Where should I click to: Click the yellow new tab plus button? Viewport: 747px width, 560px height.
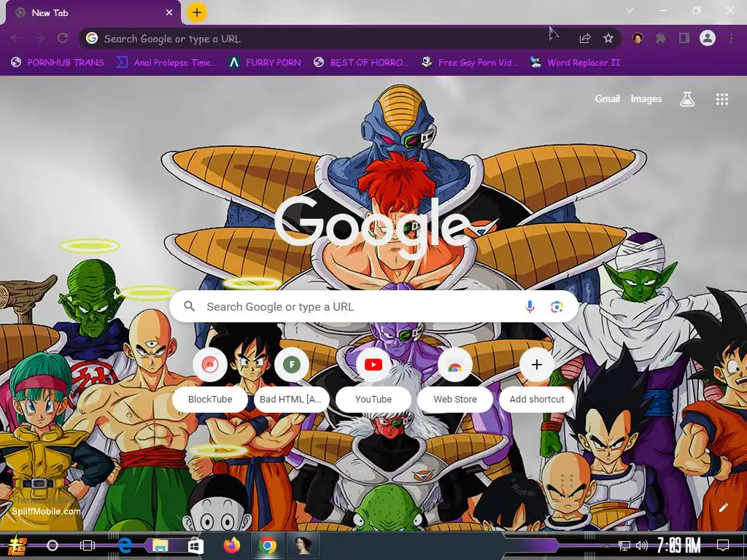[x=197, y=12]
